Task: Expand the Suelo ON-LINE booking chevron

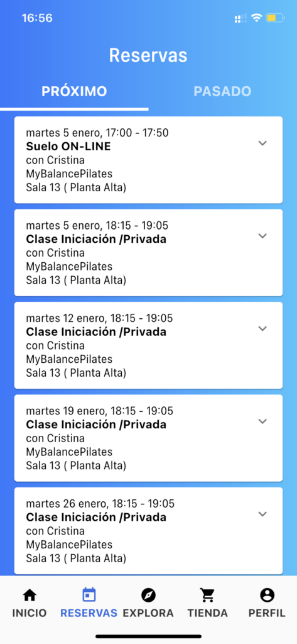Action: coord(262,143)
